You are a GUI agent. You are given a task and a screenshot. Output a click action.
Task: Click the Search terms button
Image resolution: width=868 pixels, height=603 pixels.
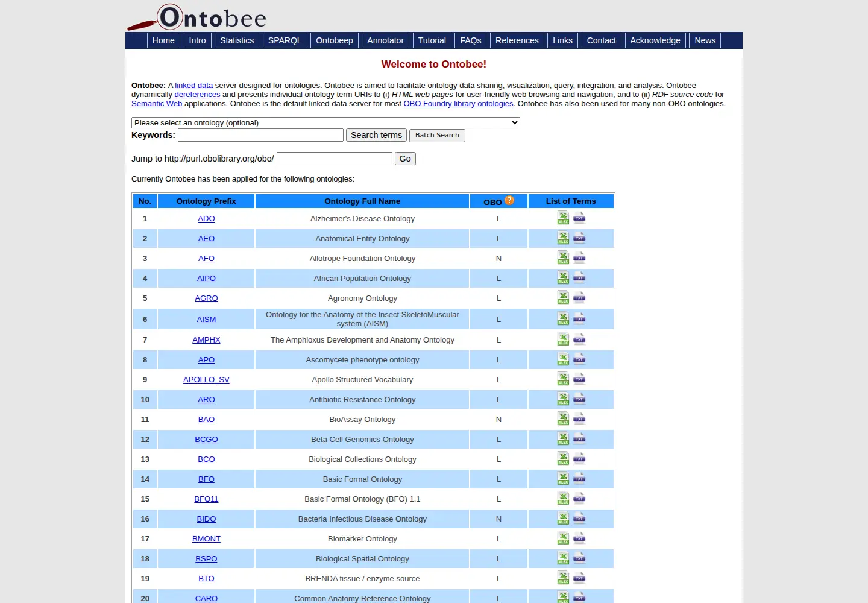coord(376,136)
